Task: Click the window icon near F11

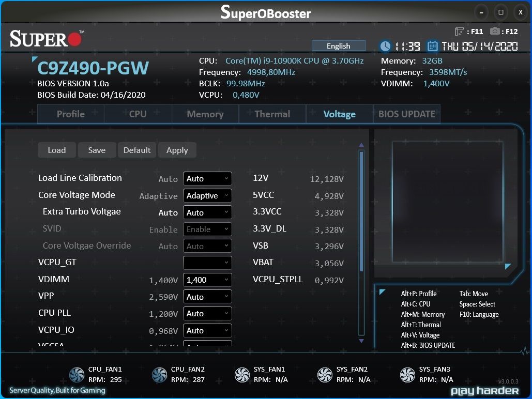Action: pos(459,32)
